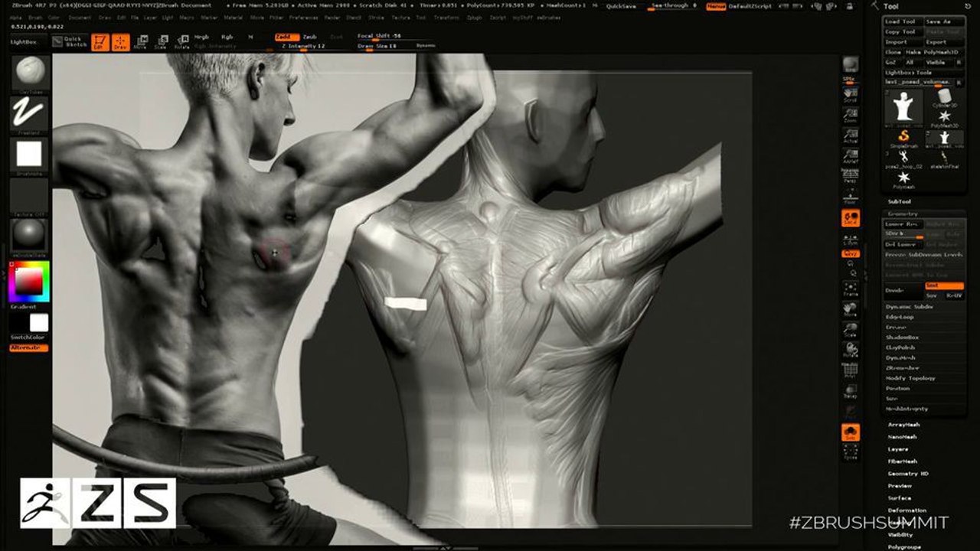Enable Mrgb color mode
Image resolution: width=980 pixels, height=551 pixels.
(201, 37)
